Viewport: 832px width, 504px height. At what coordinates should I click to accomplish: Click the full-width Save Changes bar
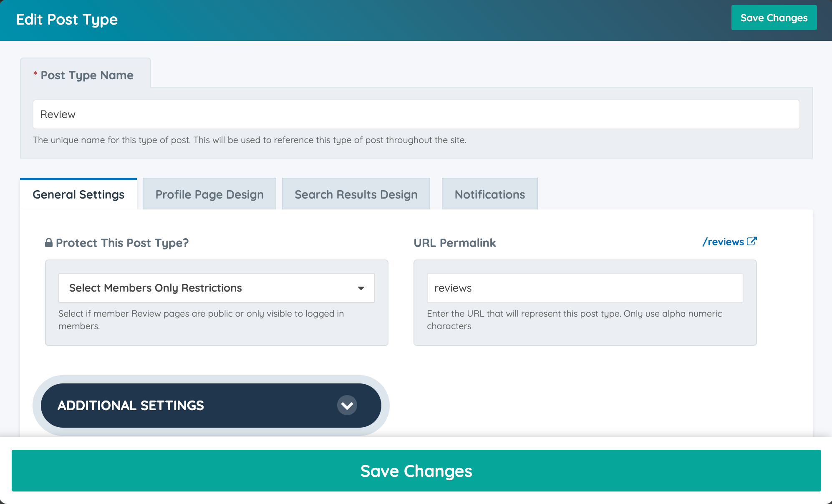pyautogui.click(x=416, y=471)
